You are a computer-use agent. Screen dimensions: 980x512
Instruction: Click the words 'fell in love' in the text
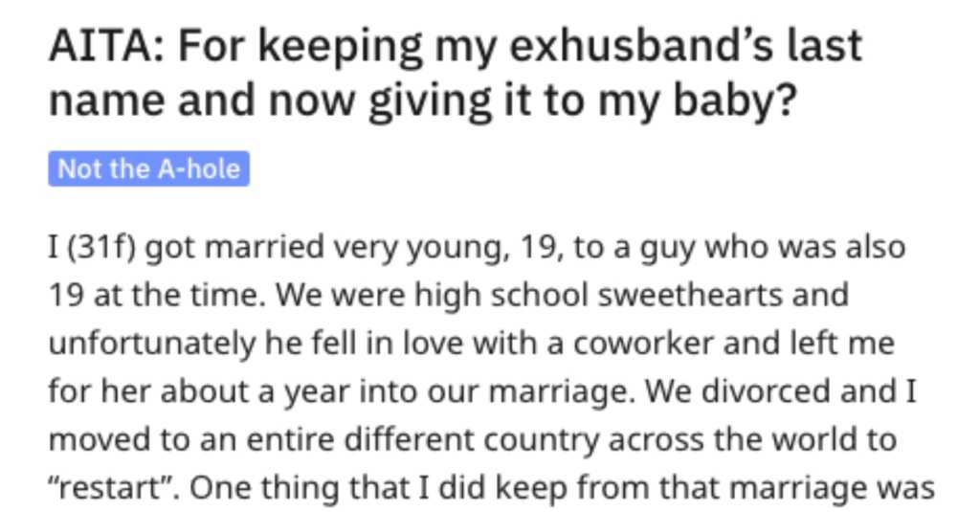[x=383, y=344]
